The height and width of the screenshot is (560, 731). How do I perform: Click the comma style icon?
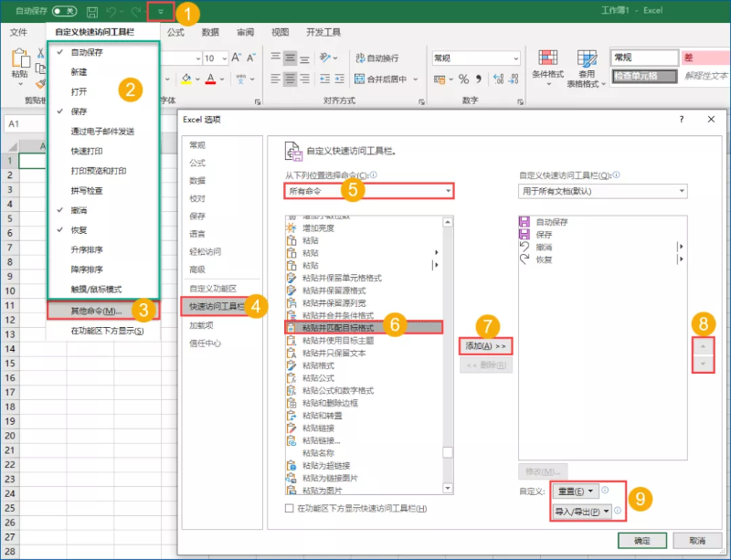tap(478, 79)
